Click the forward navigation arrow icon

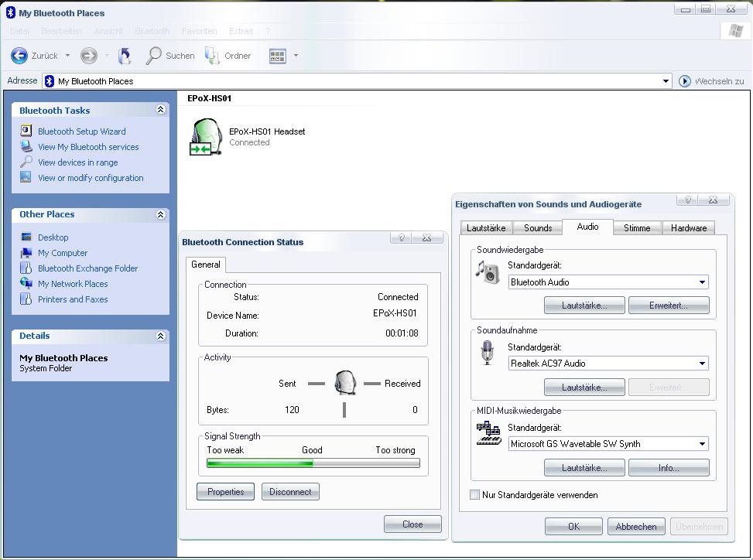coord(88,56)
